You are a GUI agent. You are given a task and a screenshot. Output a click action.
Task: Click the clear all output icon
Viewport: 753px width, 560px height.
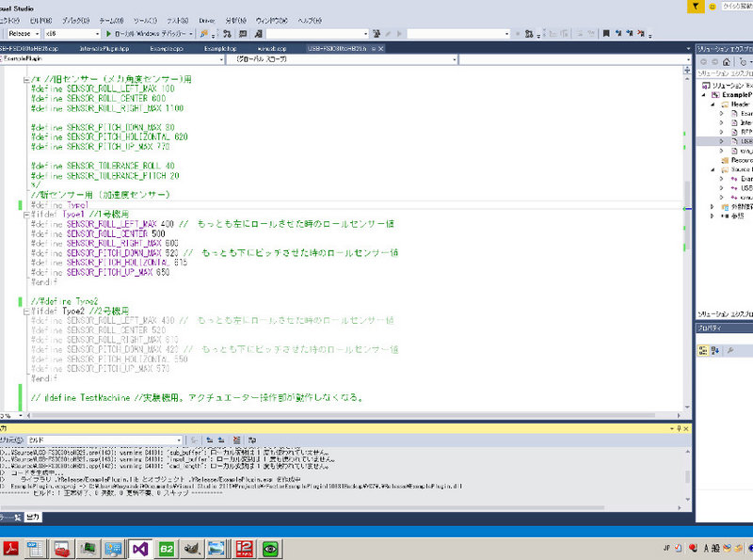[x=236, y=440]
